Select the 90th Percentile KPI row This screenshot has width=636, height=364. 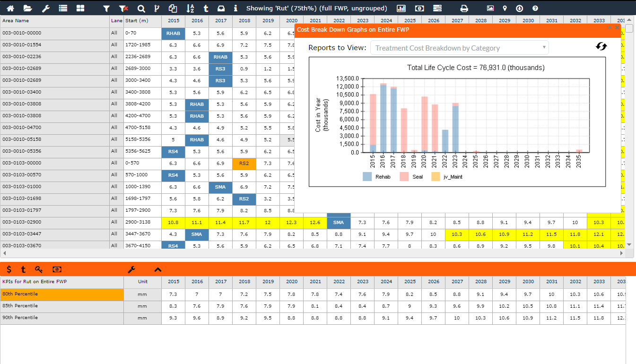62,318
